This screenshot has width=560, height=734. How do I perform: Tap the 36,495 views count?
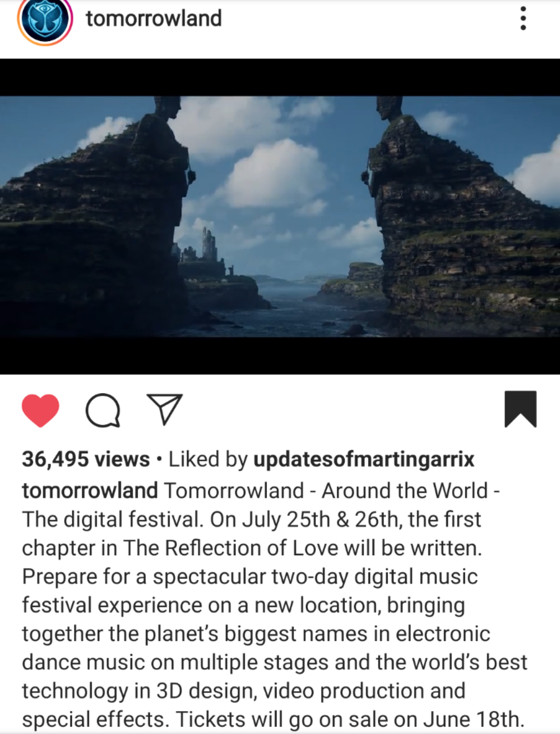[x=86, y=459]
